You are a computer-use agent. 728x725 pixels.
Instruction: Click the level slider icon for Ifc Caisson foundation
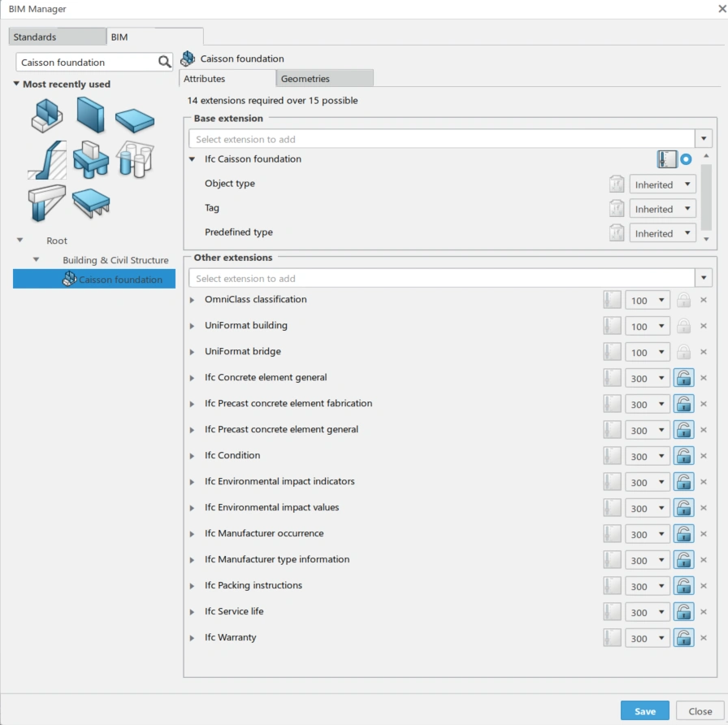click(666, 159)
